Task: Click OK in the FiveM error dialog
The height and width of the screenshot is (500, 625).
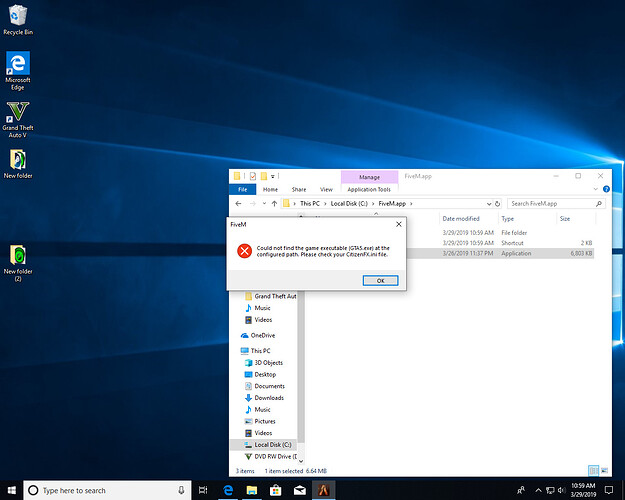Action: (x=380, y=280)
